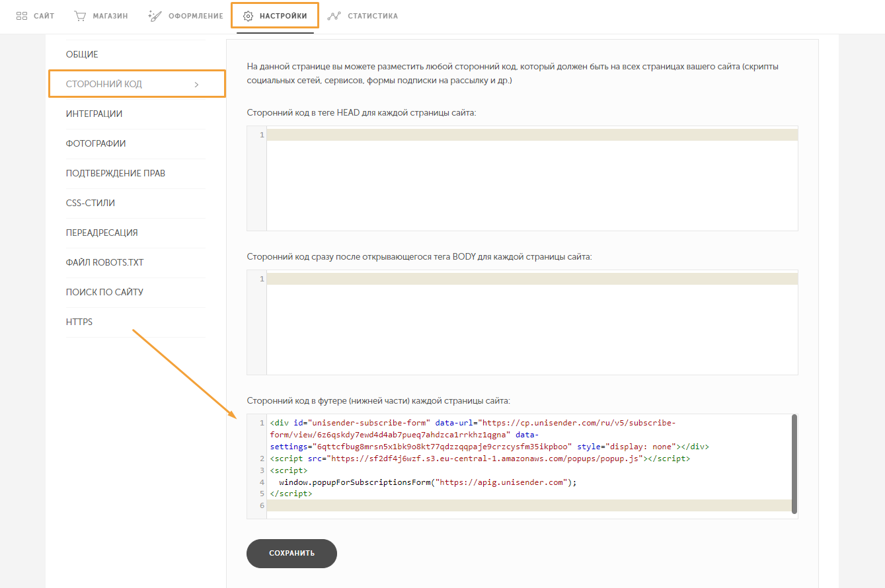Screen dimensions: 885x588
Task: Click the shopping cart Магазин icon
Action: coord(80,15)
